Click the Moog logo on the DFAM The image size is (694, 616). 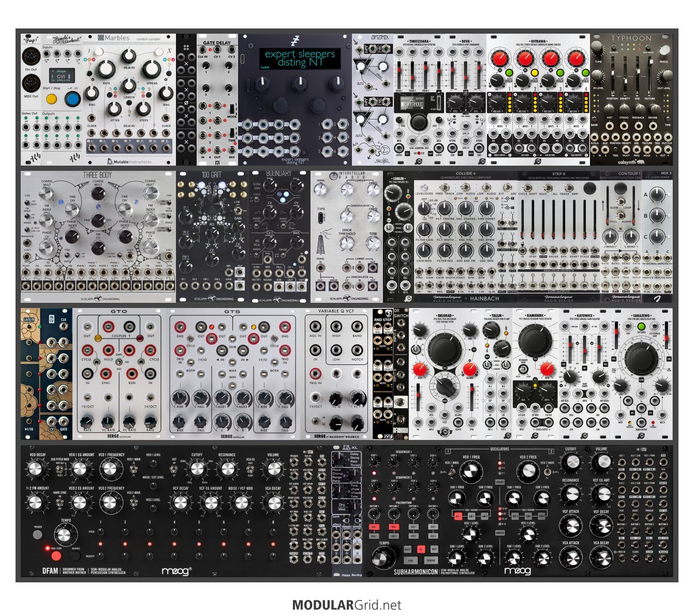pyautogui.click(x=176, y=571)
